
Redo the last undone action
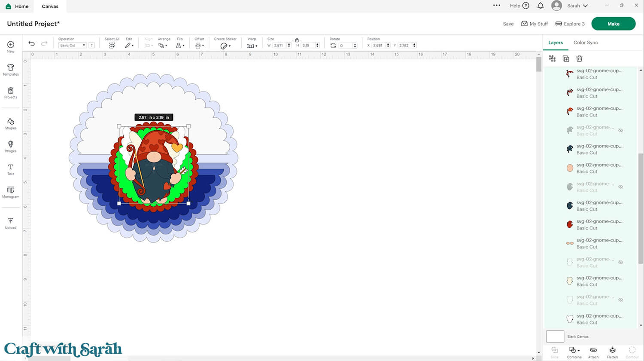click(x=44, y=43)
